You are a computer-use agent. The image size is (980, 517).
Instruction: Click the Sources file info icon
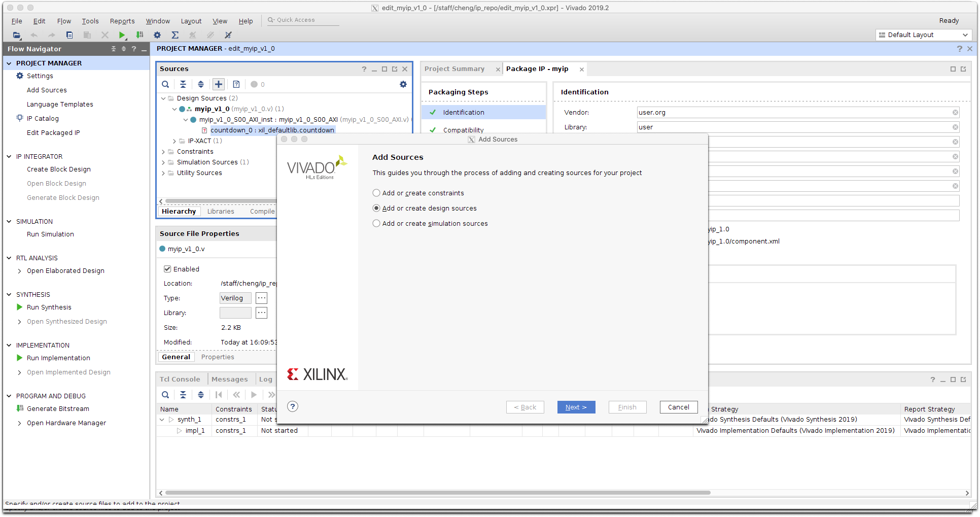[236, 84]
